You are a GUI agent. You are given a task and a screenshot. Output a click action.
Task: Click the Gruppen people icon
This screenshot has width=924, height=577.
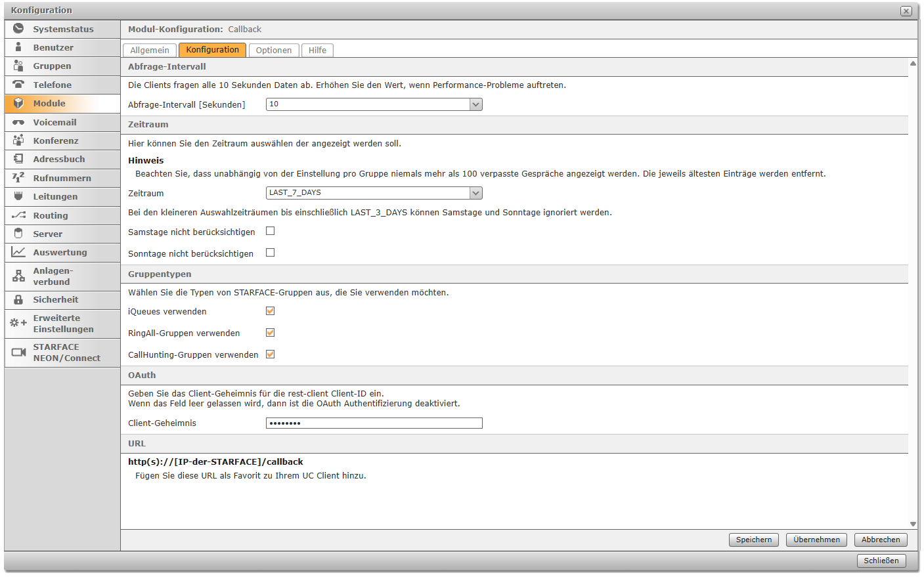(18, 66)
